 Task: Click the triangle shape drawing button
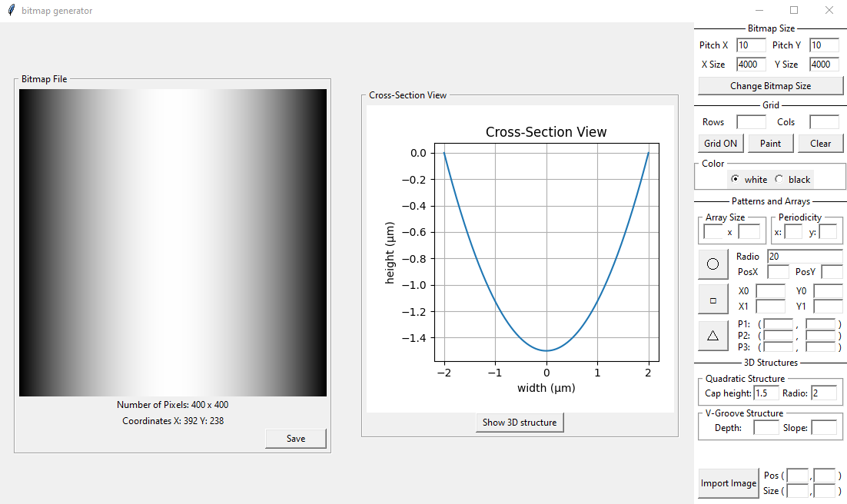pyautogui.click(x=713, y=336)
